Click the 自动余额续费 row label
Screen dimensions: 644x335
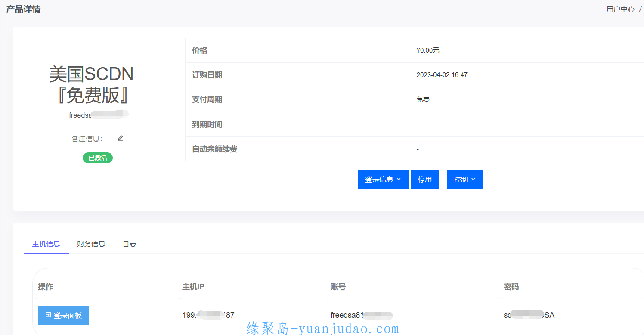click(214, 149)
